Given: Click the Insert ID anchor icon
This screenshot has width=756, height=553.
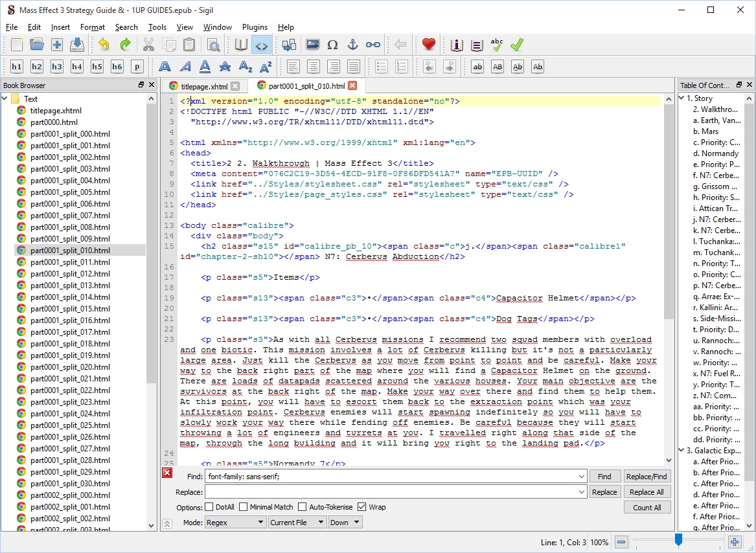Looking at the screenshot, I should (352, 45).
